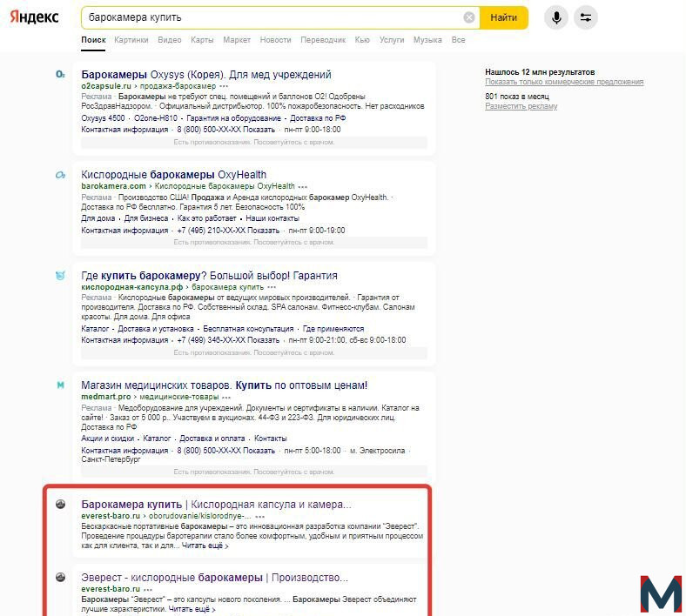Screen dimensions: 686x616
Task: Switch to the Картинки tab
Action: pyautogui.click(x=131, y=40)
